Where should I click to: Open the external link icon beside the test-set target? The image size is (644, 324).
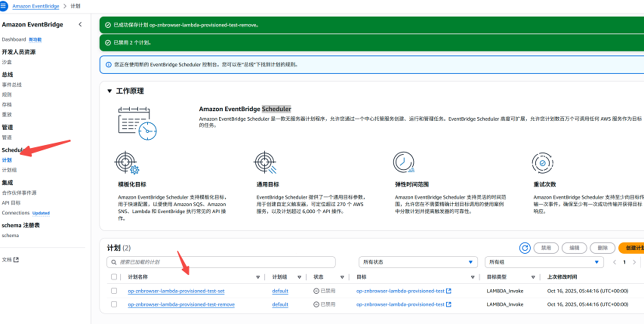click(x=449, y=291)
